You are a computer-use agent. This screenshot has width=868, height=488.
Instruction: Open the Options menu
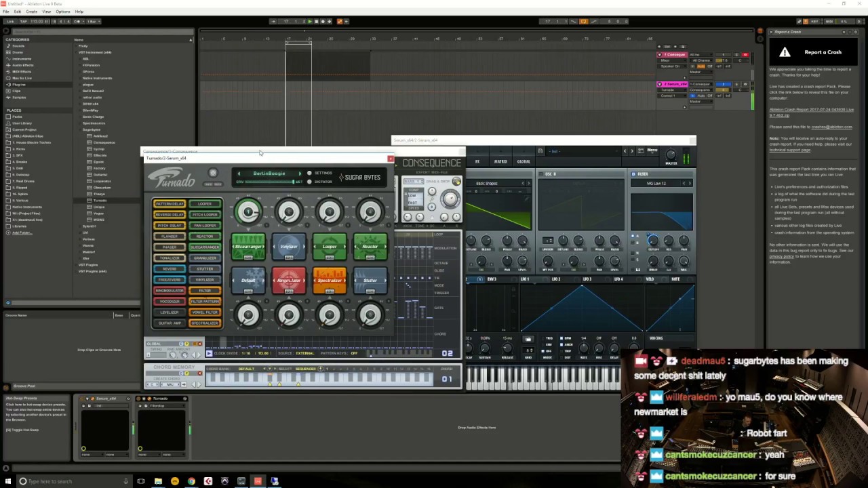click(x=63, y=12)
